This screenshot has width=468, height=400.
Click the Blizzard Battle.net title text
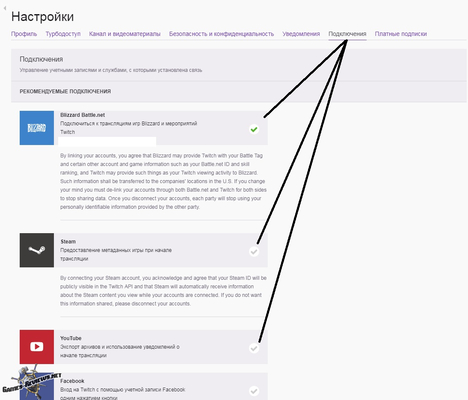click(83, 115)
